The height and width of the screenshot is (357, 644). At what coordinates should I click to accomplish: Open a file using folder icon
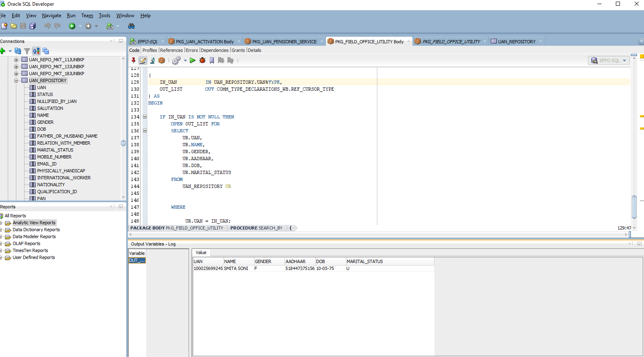[x=13, y=26]
